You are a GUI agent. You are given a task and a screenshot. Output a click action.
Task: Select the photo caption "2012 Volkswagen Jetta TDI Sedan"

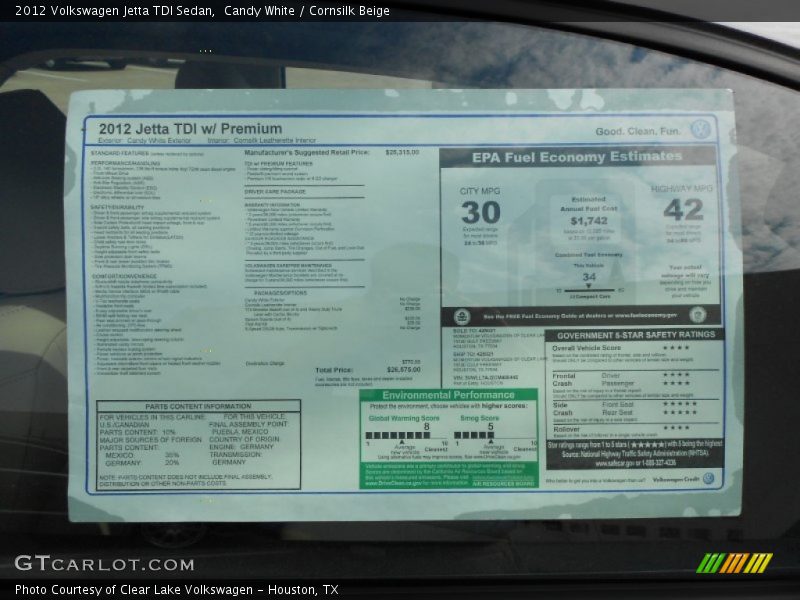point(115,11)
